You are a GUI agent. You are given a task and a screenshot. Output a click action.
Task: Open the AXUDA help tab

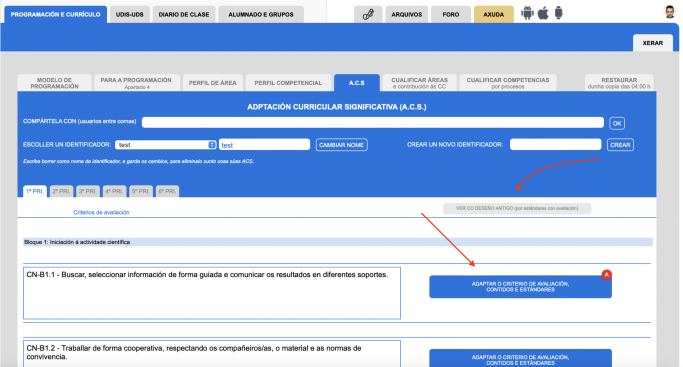click(x=494, y=14)
